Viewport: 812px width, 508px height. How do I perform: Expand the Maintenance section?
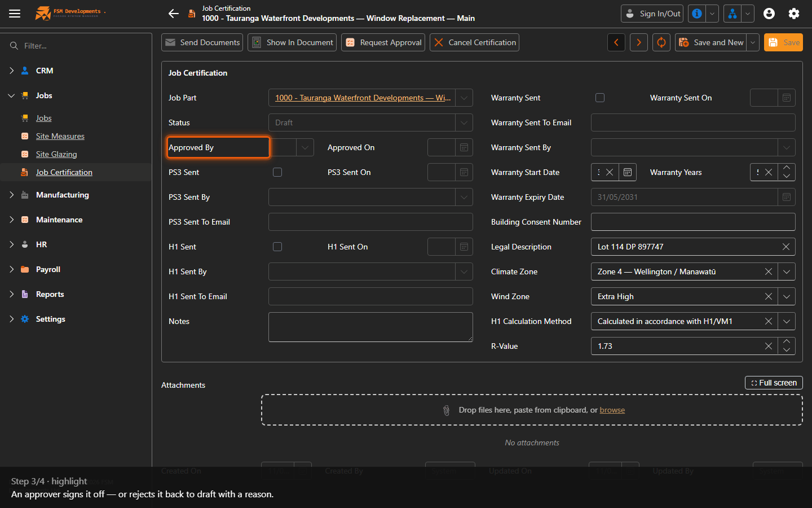coord(11,220)
